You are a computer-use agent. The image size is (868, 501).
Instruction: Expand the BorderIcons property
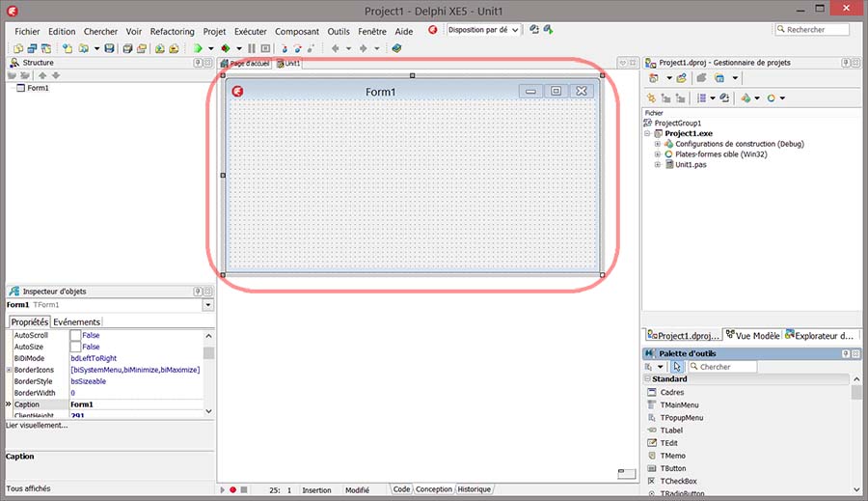tap(9, 370)
